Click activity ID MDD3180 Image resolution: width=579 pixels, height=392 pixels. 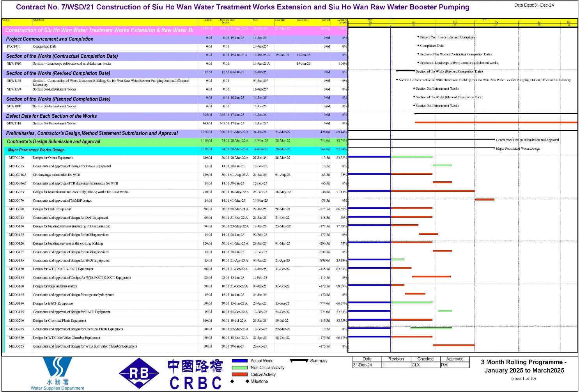tap(16, 304)
